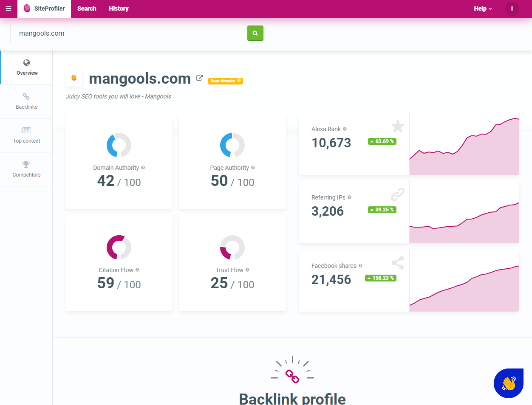Viewport: 532px width, 405px height.
Task: Click the Root domain info icon
Action: tap(239, 80)
